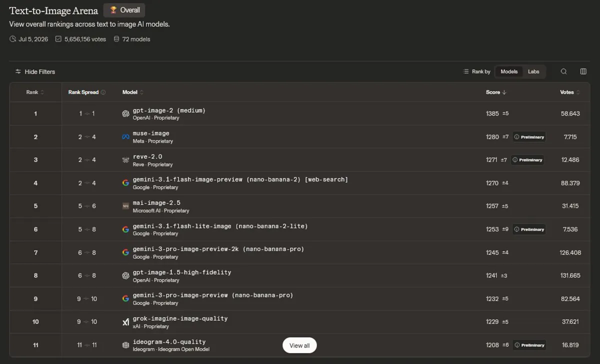Click the Microsoft AI logo by mai-image-2.5
Viewport: 600px width, 364px height.
coord(125,206)
